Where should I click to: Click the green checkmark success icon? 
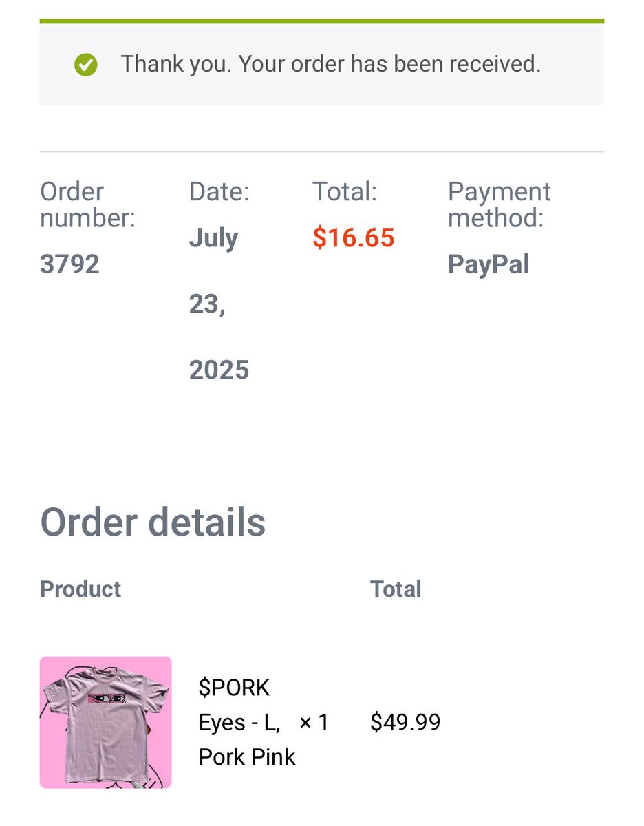pos(86,65)
